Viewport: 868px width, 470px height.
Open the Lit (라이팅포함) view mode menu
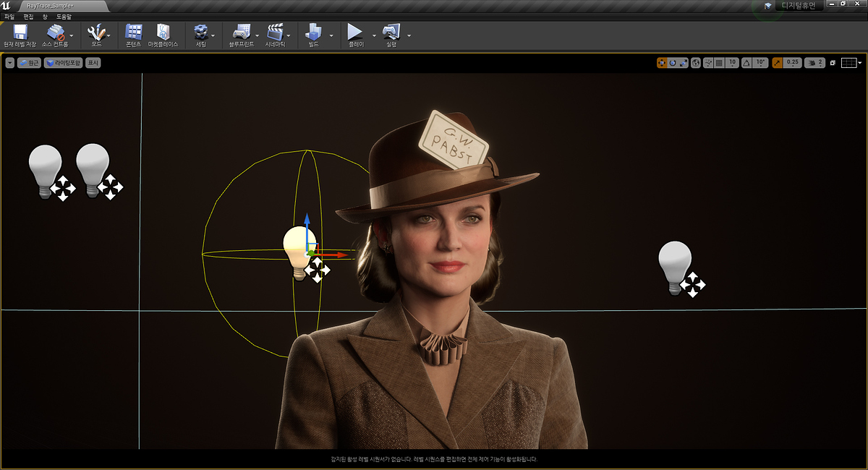[x=63, y=63]
